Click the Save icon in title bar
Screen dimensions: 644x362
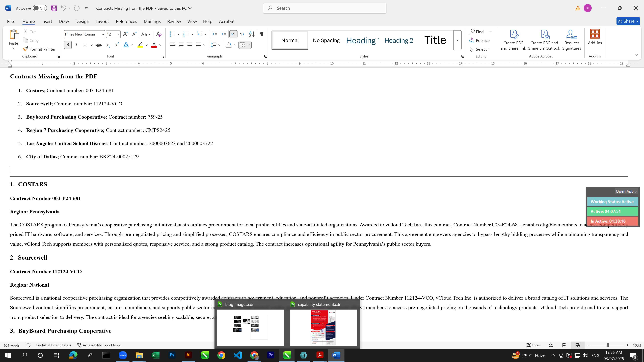(x=54, y=8)
